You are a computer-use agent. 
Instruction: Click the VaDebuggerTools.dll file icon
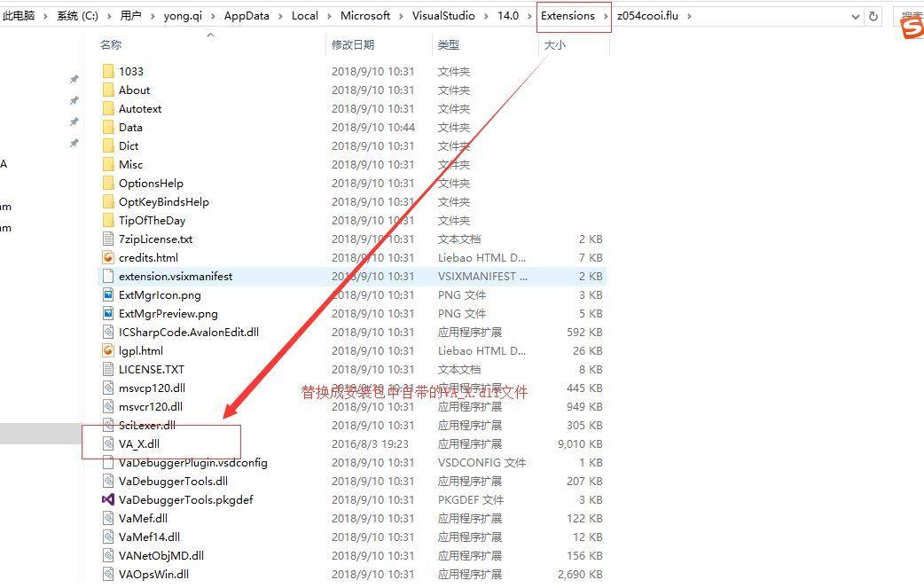pyautogui.click(x=108, y=482)
